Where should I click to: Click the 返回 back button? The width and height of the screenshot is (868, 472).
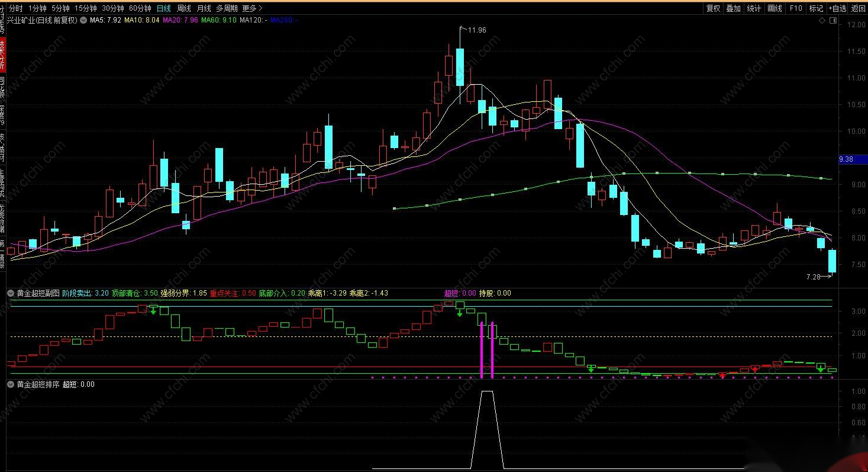pyautogui.click(x=858, y=8)
